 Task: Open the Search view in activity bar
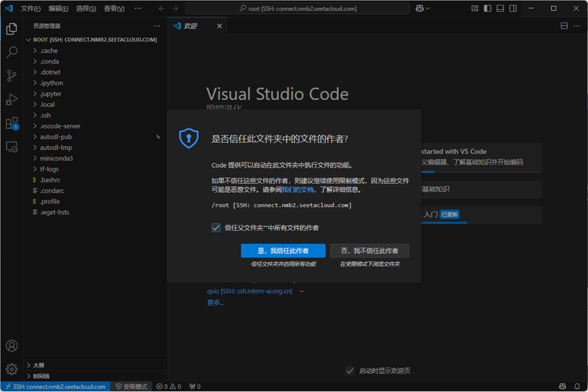[x=12, y=52]
